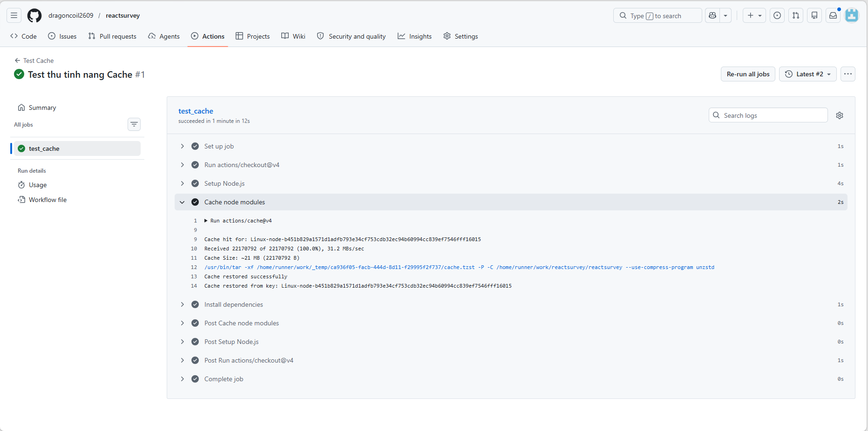Viewport: 868px width, 431px height.
Task: Expand Run actions/checkout@v4 step
Action: [511, 165]
